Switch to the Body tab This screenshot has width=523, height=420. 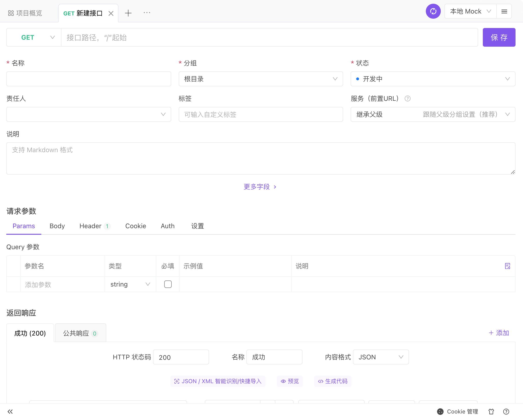pos(57,226)
